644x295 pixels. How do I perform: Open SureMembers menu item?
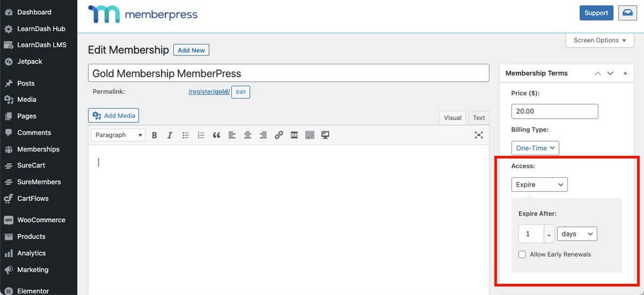(39, 182)
